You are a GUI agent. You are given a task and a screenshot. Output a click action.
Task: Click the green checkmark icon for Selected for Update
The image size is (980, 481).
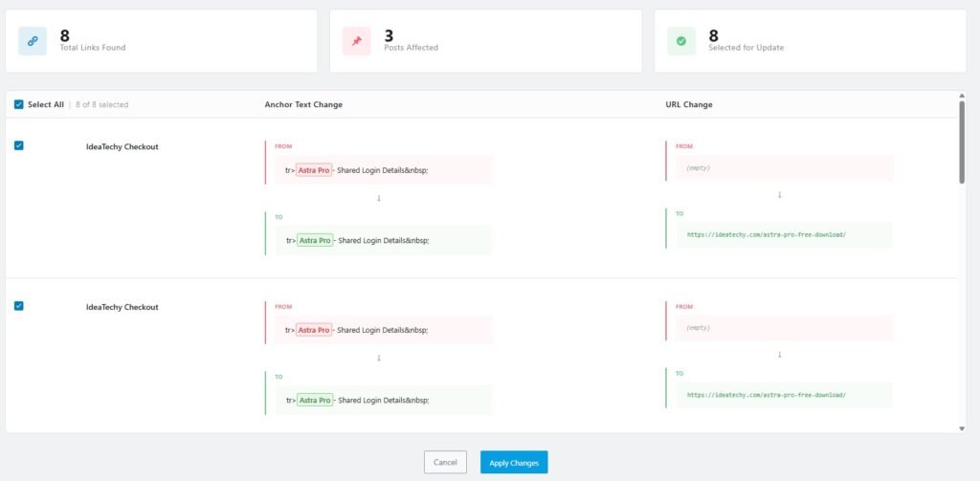680,41
